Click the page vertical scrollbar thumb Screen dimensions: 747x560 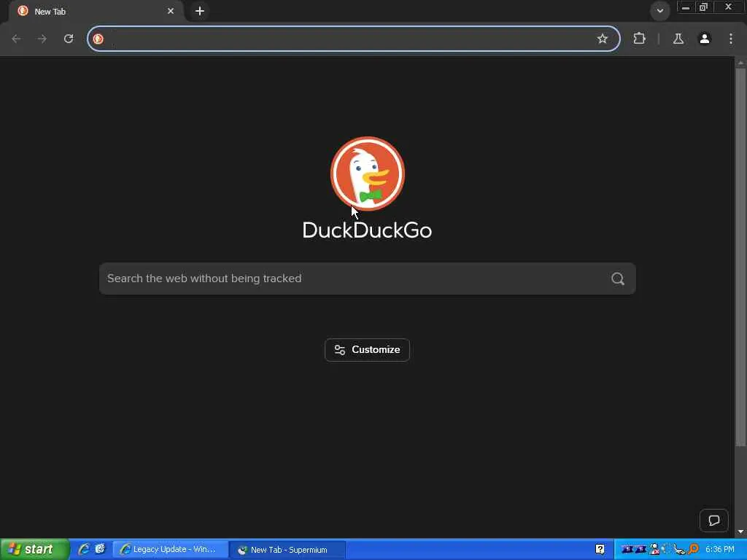[x=740, y=257]
